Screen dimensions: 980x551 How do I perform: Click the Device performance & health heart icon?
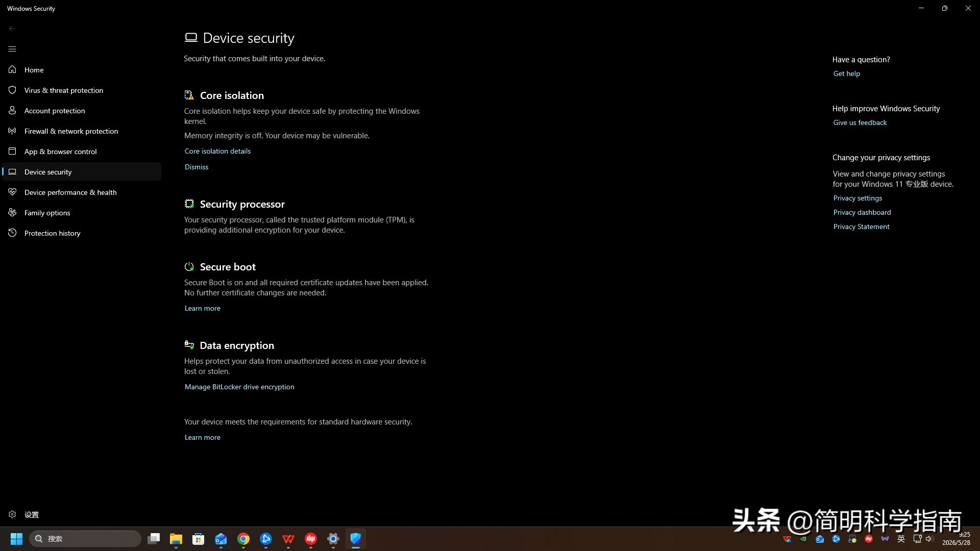point(12,192)
